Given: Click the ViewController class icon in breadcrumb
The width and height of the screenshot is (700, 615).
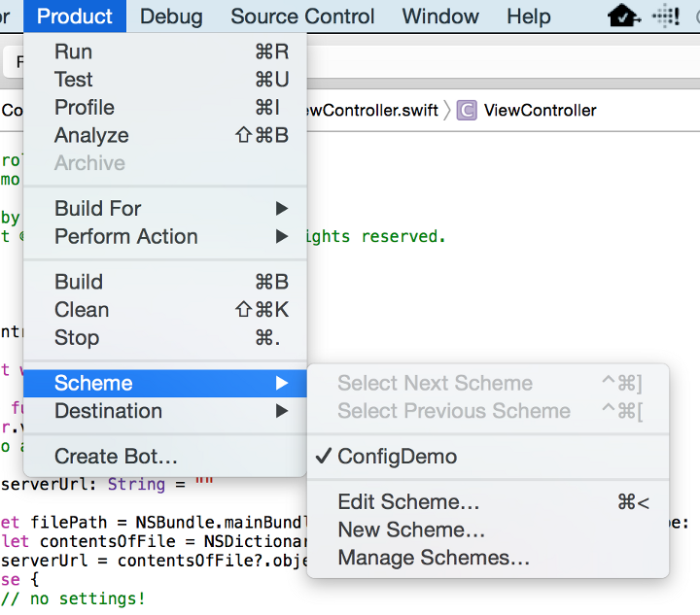Looking at the screenshot, I should click(x=467, y=110).
